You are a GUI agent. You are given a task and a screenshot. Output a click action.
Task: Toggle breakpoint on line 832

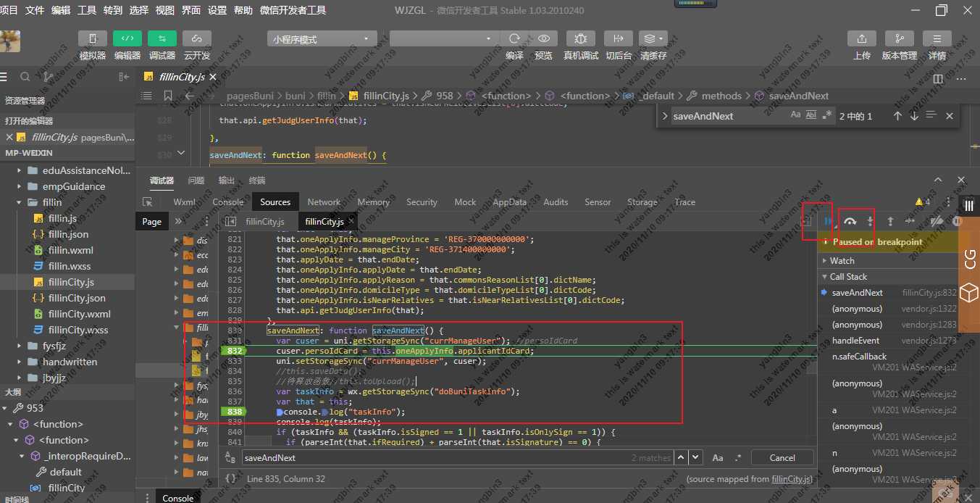click(234, 351)
